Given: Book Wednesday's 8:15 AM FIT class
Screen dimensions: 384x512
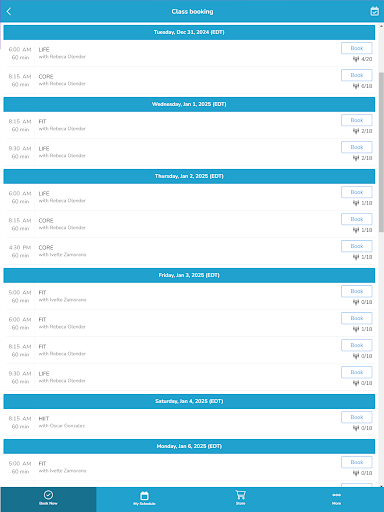Looking at the screenshot, I should pyautogui.click(x=357, y=120).
